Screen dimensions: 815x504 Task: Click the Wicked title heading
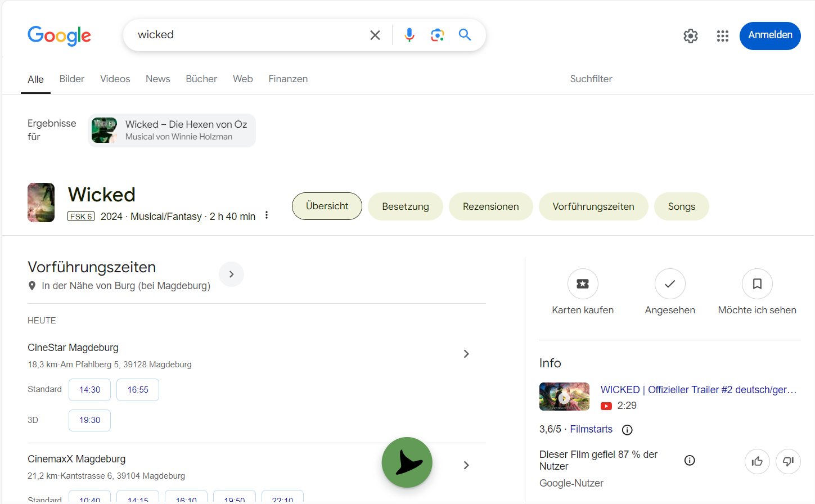pos(102,195)
